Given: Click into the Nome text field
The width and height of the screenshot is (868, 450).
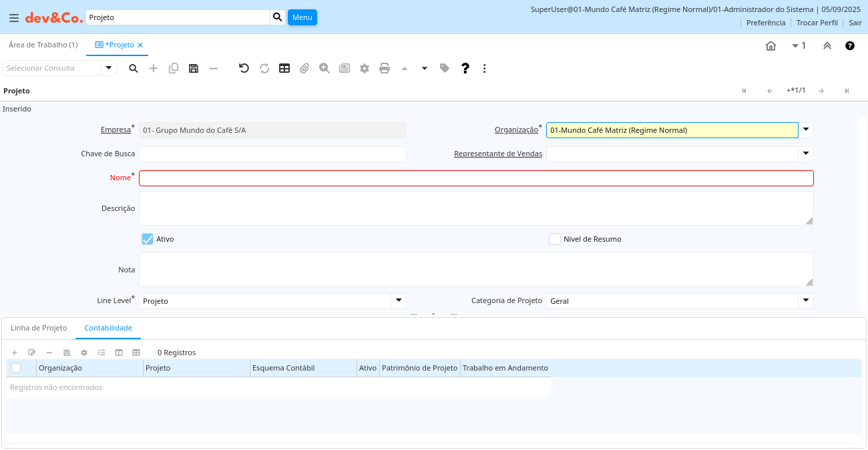Looking at the screenshot, I should pos(476,178).
